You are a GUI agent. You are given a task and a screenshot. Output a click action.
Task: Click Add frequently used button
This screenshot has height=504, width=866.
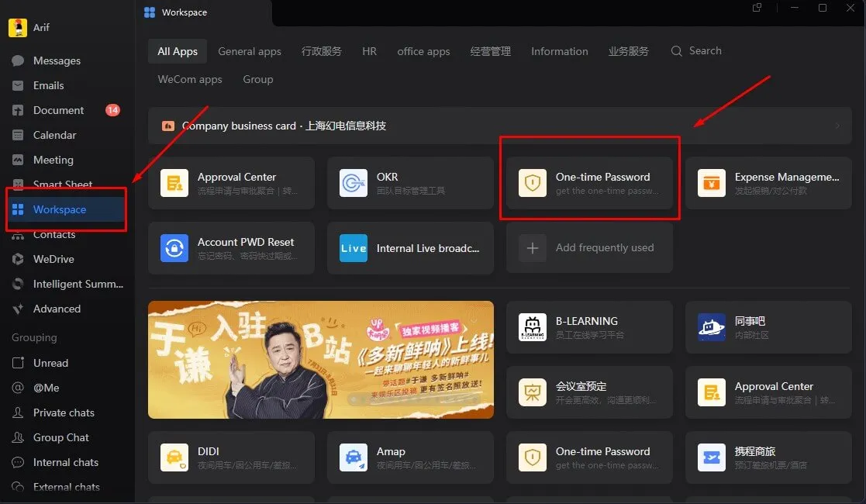(589, 248)
